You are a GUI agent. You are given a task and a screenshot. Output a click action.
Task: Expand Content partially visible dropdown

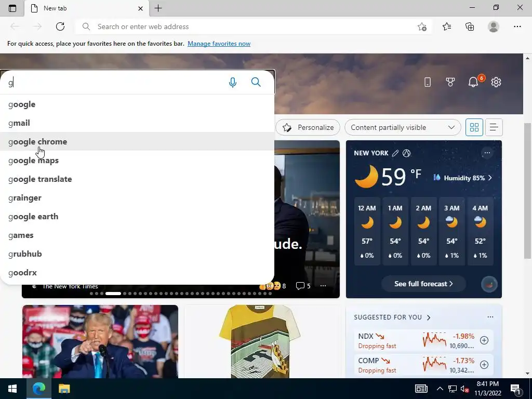pyautogui.click(x=403, y=127)
